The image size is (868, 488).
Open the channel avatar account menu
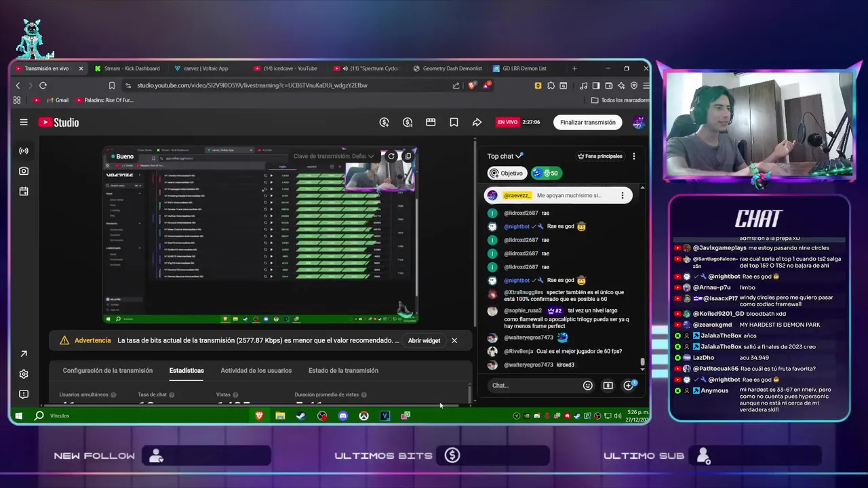coord(638,122)
